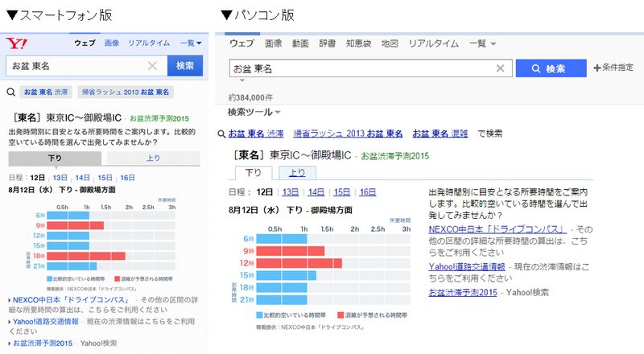Click the small arrow below PC search box
644x354 pixels.
coord(242,80)
